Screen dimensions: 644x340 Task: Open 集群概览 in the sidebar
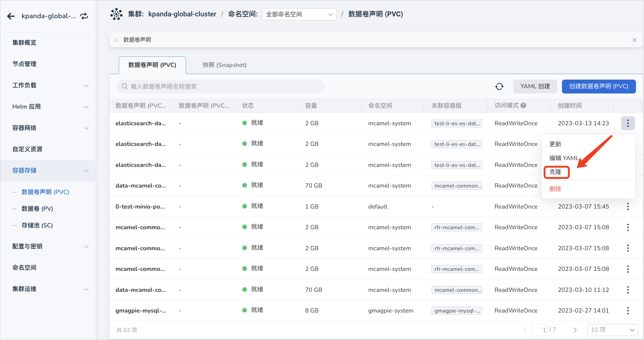24,43
